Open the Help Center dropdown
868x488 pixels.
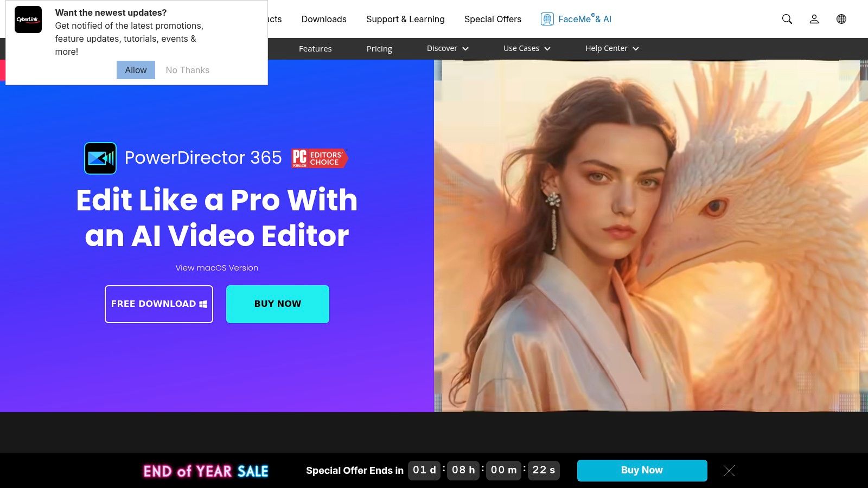tap(611, 48)
